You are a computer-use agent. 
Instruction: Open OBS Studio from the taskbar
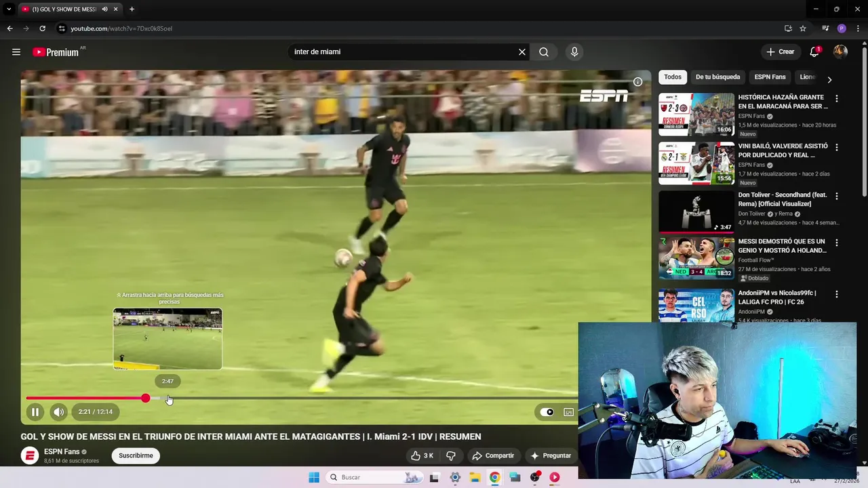535,477
